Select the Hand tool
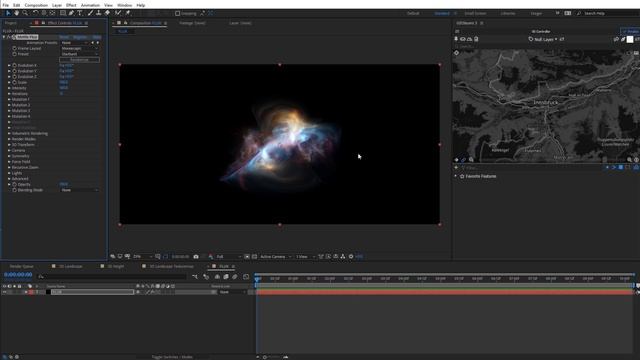This screenshot has height=360, width=640. (x=16, y=13)
